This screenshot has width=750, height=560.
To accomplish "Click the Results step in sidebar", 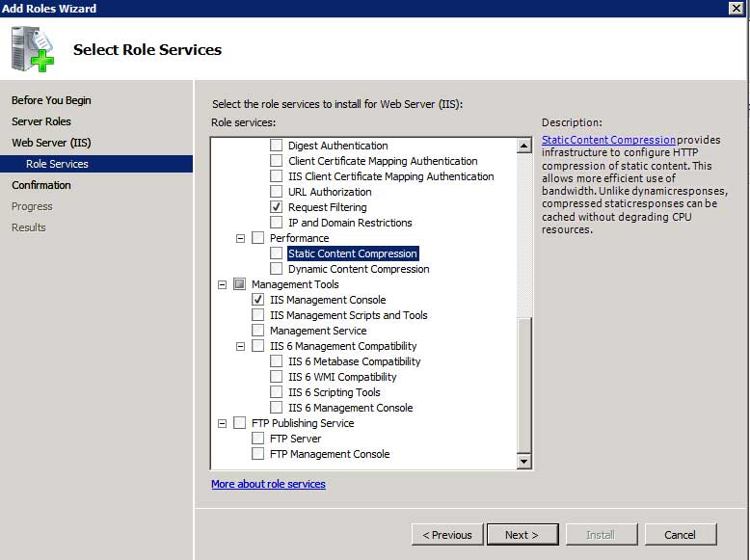I will (29, 227).
